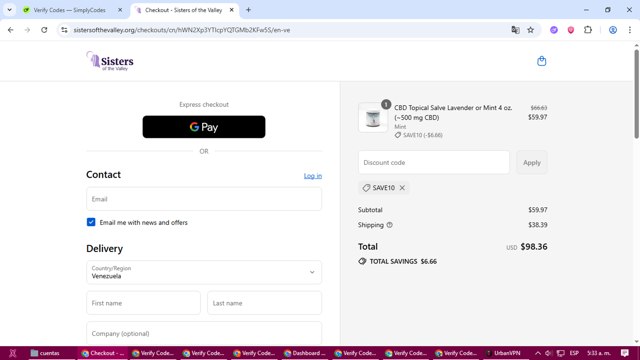Close the Checkout Sisters of the Valley tab

tap(231, 10)
